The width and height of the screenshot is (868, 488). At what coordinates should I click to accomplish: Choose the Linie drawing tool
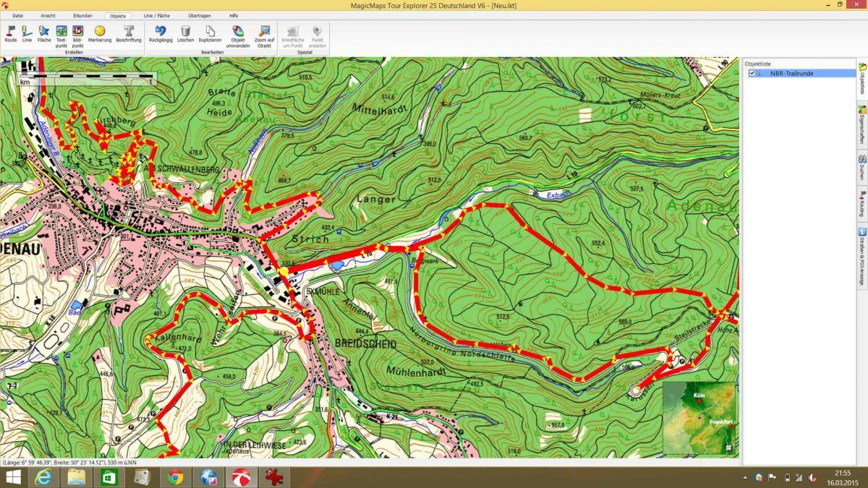pos(27,34)
